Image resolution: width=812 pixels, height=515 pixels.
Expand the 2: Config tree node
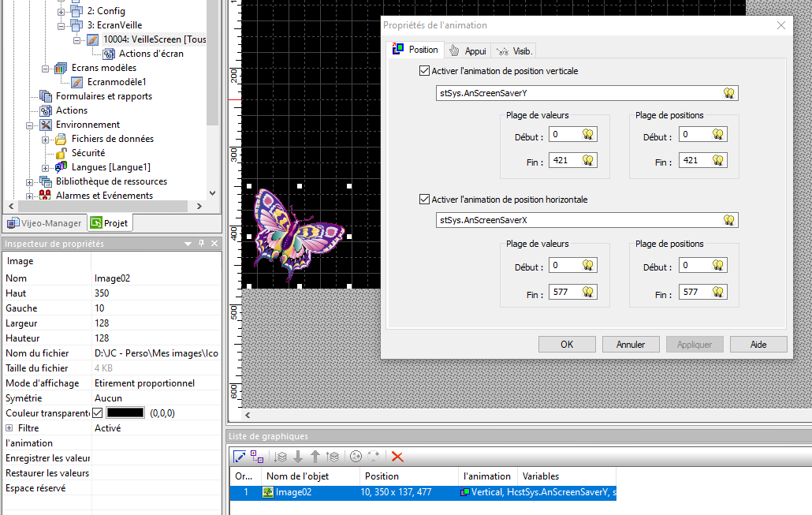point(61,11)
